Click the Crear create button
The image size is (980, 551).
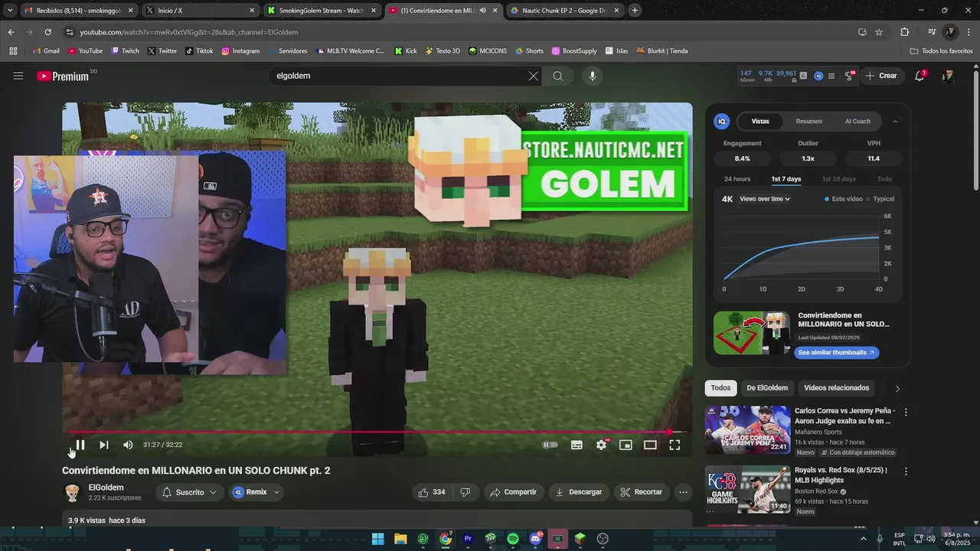[880, 76]
